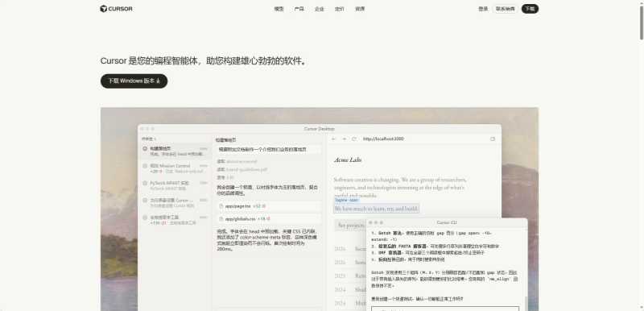The height and width of the screenshot is (311, 644).
Task: Click the input box in Cursor CLI window
Action: [x=445, y=309]
